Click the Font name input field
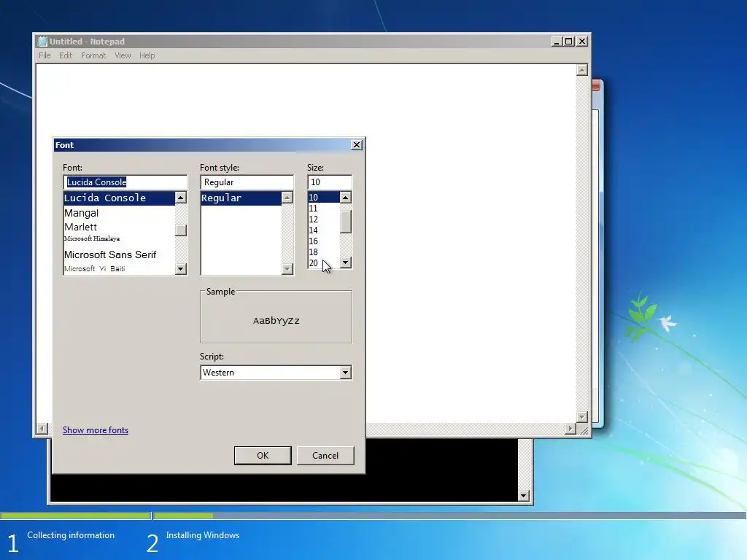The width and height of the screenshot is (747, 560). pyautogui.click(x=125, y=182)
